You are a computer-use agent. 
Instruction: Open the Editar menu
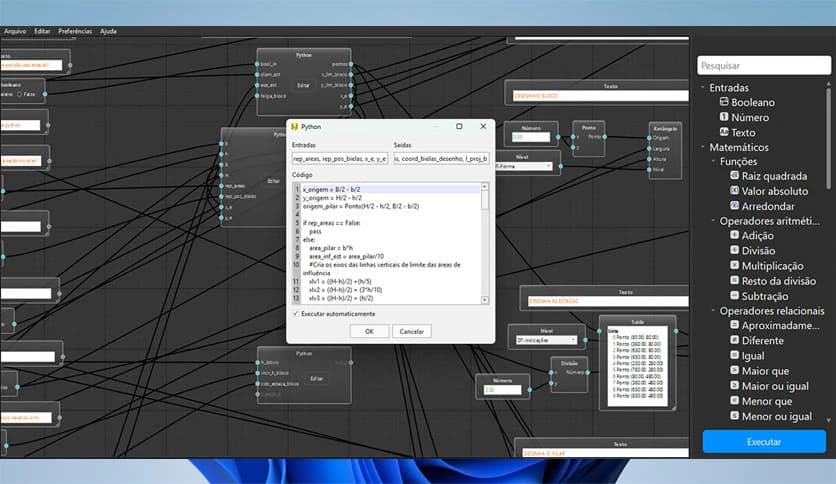[x=42, y=31]
